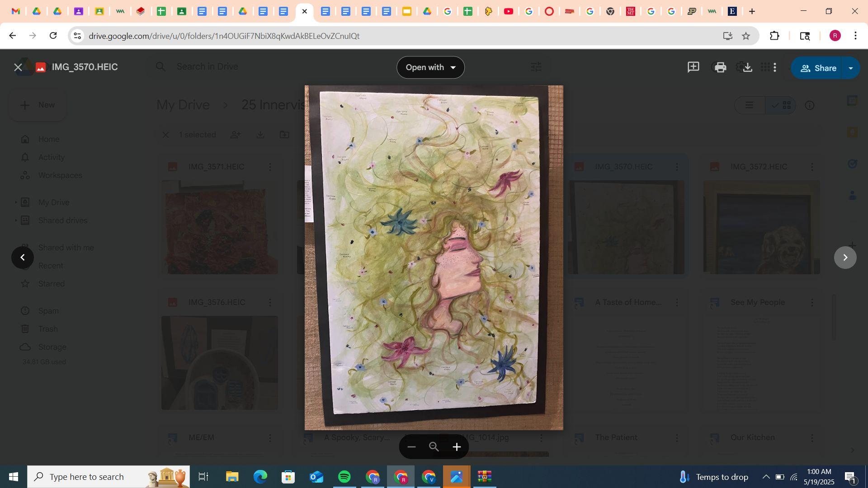Go to the previous image in the preview
Image resolution: width=868 pixels, height=488 pixels.
click(x=23, y=258)
